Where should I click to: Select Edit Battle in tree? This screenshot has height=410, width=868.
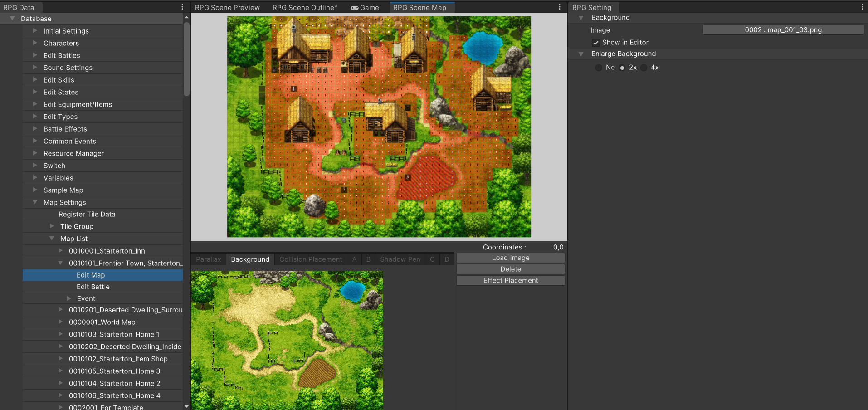pos(102,287)
